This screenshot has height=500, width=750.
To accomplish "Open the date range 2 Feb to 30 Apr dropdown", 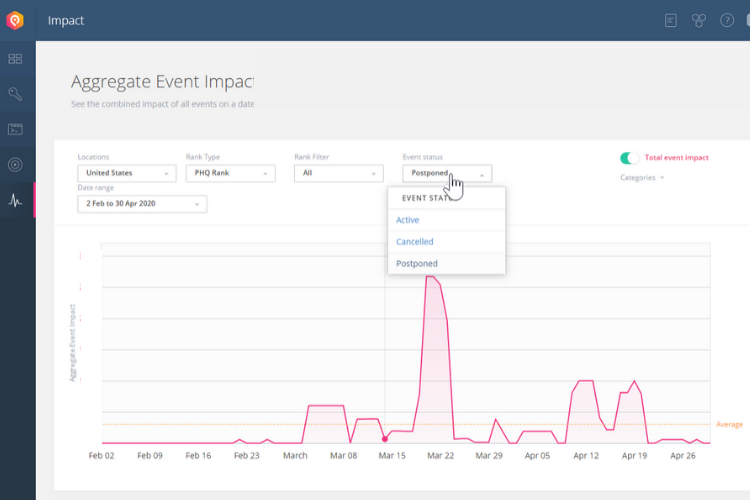I will (x=142, y=204).
